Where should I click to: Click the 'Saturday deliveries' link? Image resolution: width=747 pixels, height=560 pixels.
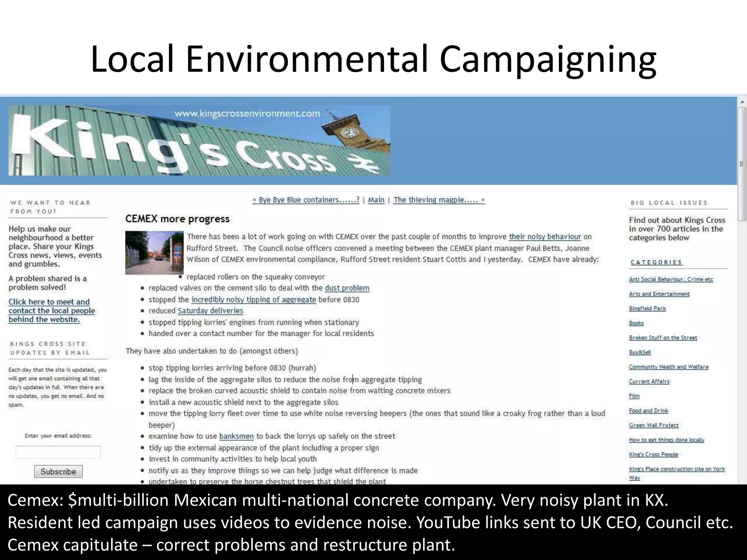coord(210,311)
